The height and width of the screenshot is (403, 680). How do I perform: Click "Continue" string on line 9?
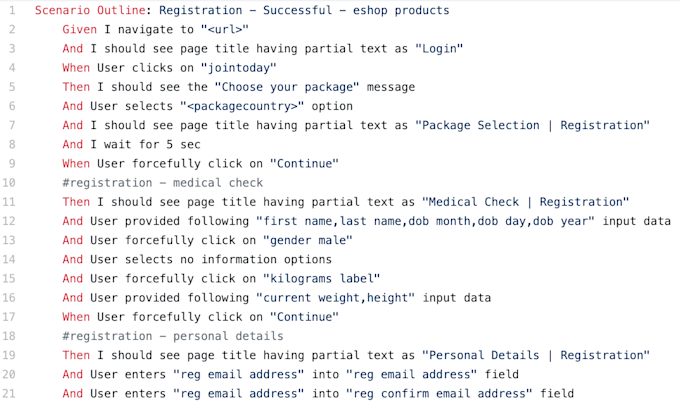click(304, 164)
